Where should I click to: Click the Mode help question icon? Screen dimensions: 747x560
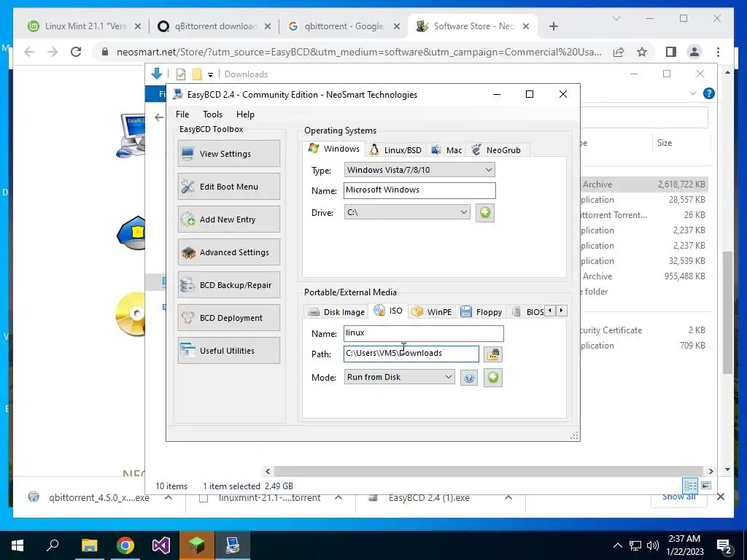pos(469,378)
